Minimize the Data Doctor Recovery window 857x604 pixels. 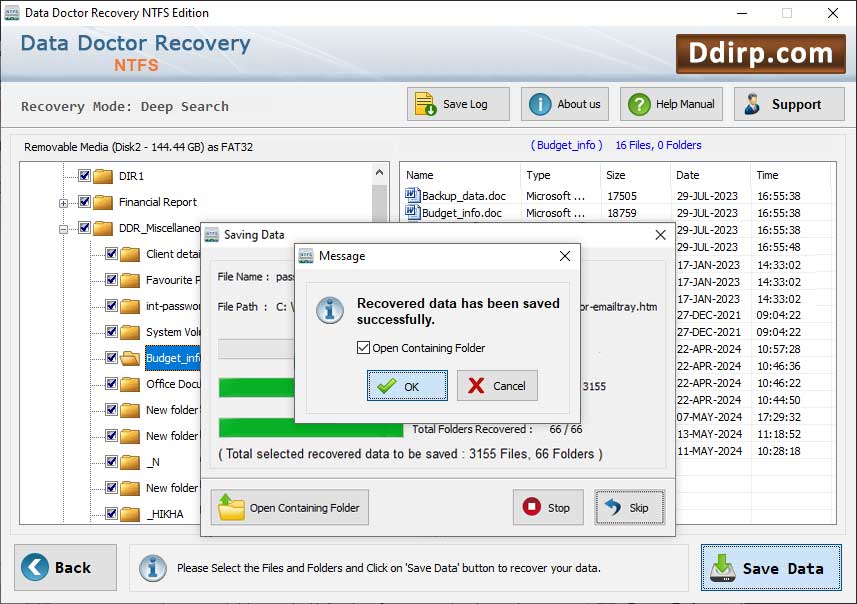click(x=742, y=13)
